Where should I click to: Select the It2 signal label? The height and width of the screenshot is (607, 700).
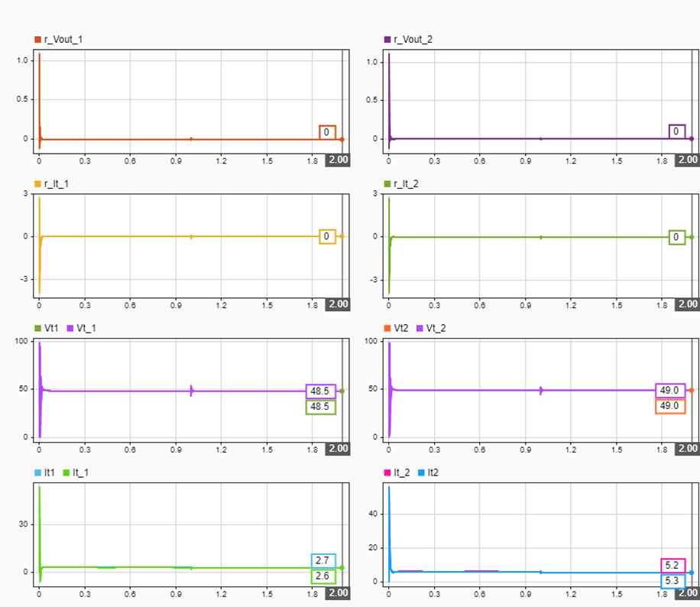[x=433, y=472]
